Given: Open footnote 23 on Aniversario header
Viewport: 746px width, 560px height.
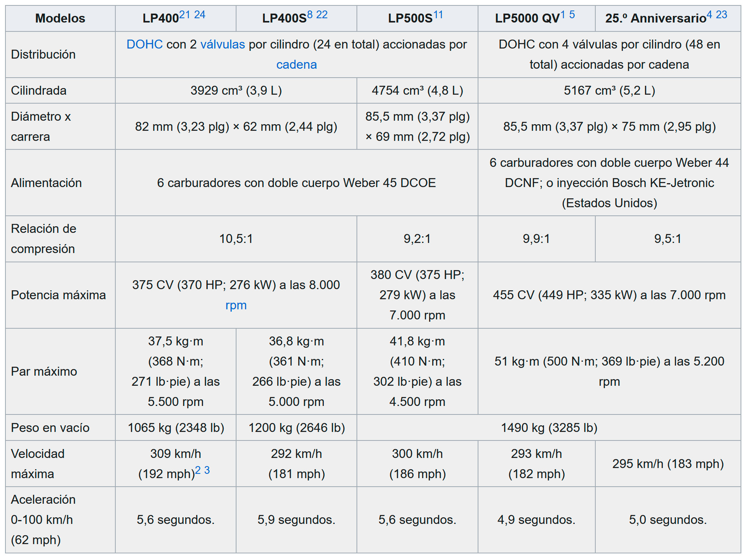Looking at the screenshot, I should [x=721, y=15].
